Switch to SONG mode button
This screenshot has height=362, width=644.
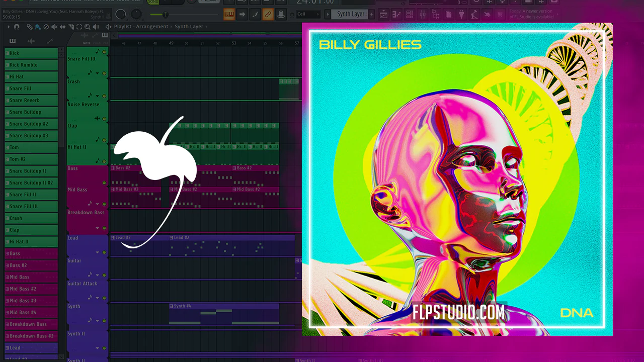point(153,3)
